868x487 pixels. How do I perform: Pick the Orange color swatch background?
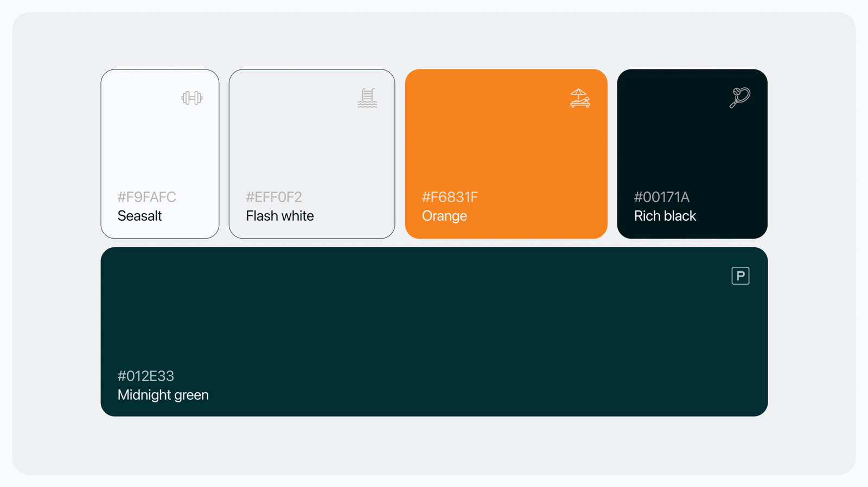(506, 146)
